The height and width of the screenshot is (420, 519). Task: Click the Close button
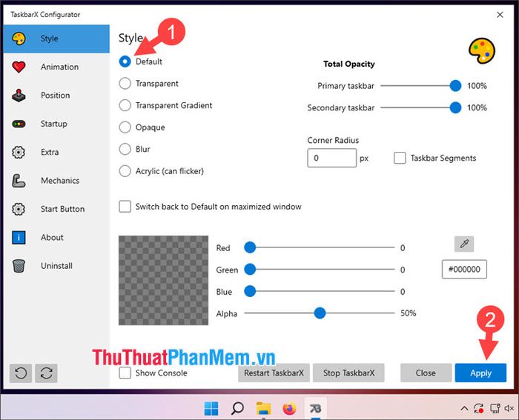[x=426, y=373]
